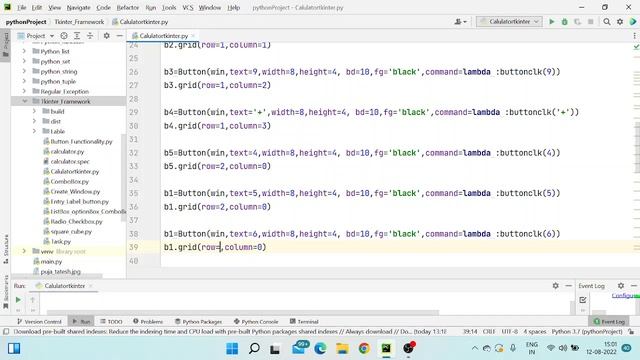This screenshot has height=360, width=640.
Task: Open calculator.py in project tree
Action: tap(67, 151)
